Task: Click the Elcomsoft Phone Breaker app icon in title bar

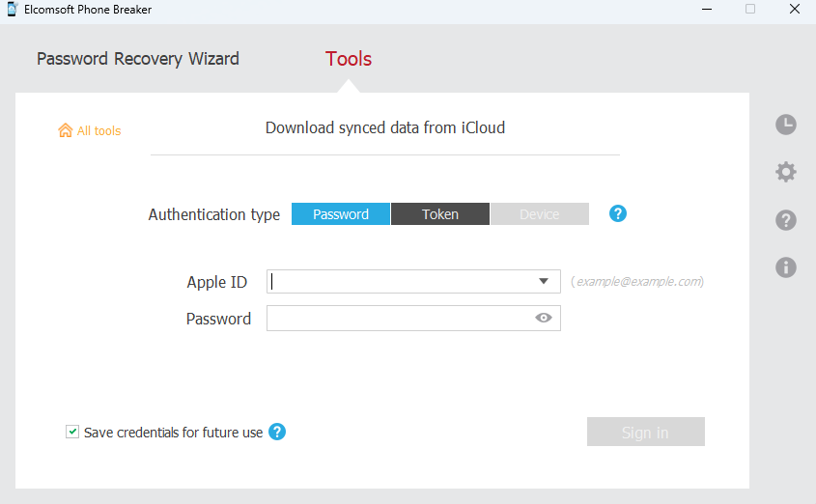Action: coord(12,10)
